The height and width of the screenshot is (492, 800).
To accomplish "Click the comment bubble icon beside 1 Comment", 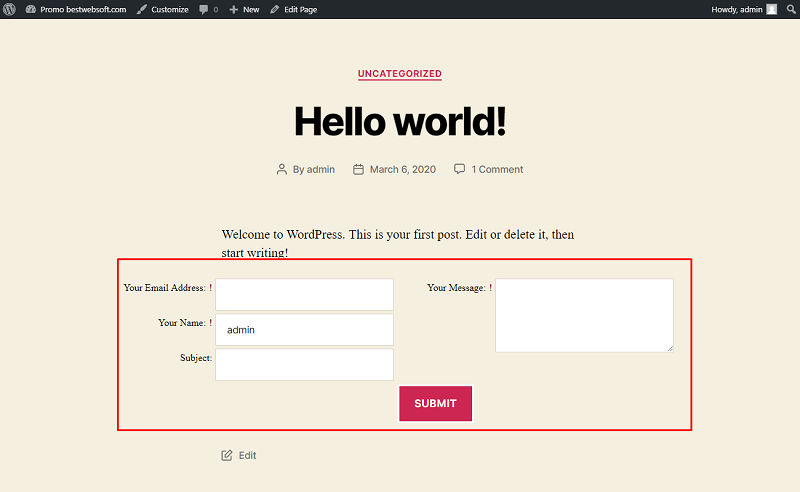I will click(x=459, y=169).
